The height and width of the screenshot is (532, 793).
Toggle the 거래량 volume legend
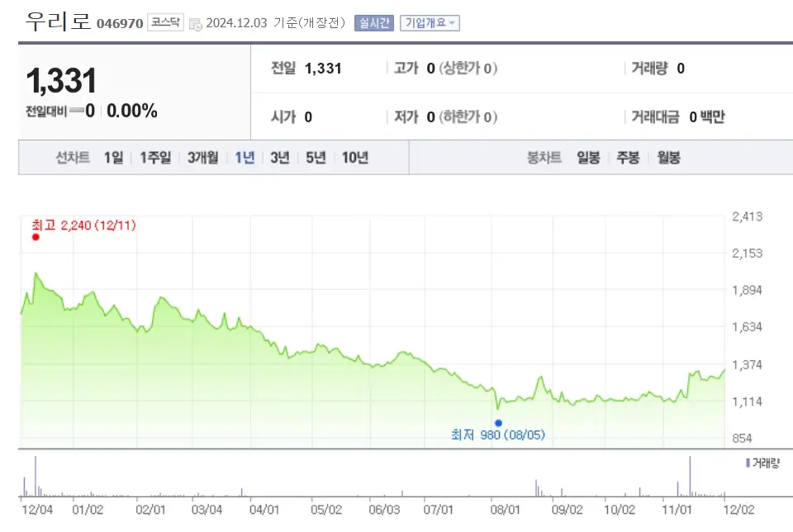point(760,463)
